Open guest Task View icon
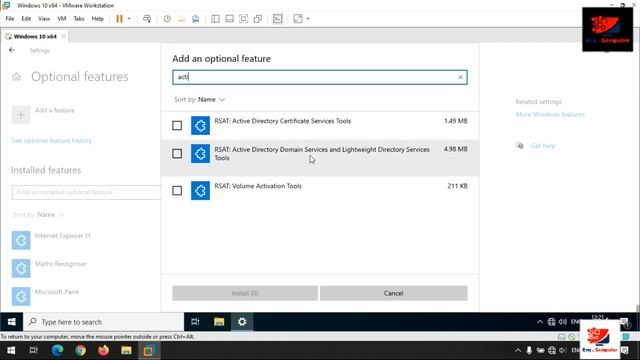Viewport: 640px width, 360px height. click(x=195, y=322)
